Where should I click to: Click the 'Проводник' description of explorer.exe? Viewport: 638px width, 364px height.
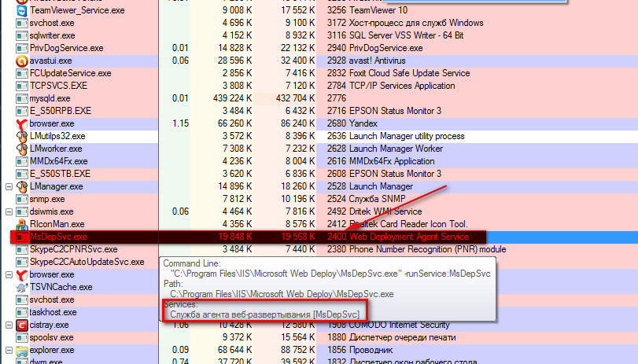click(x=371, y=350)
